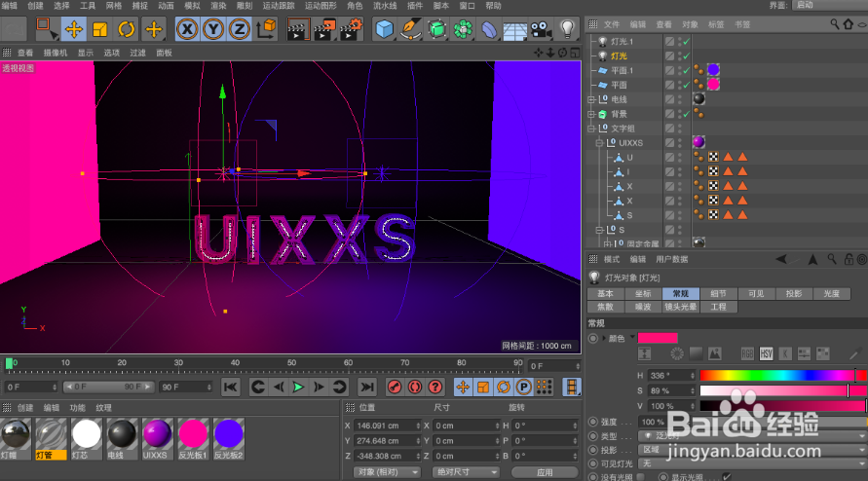
Task: Toggle X axis lock
Action: click(187, 29)
